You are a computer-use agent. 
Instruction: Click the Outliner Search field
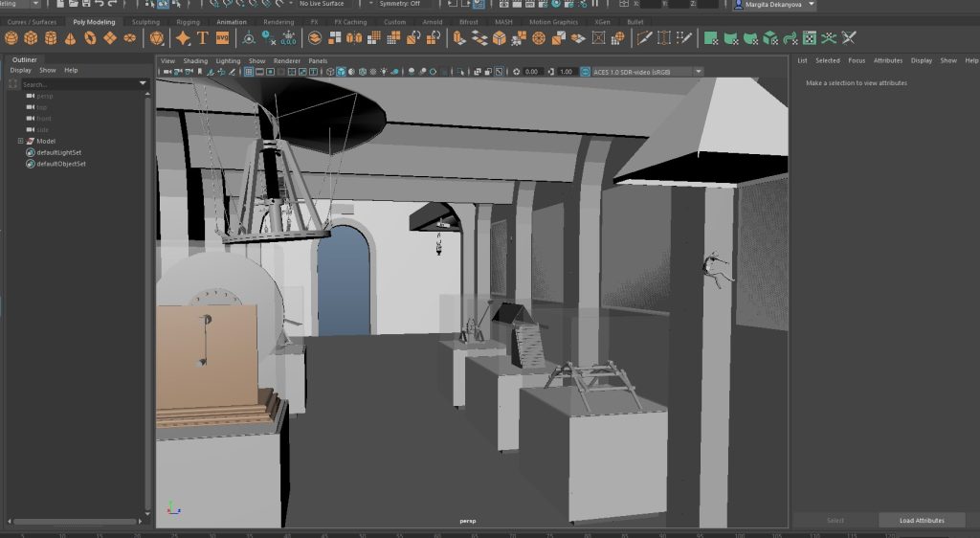[79, 83]
